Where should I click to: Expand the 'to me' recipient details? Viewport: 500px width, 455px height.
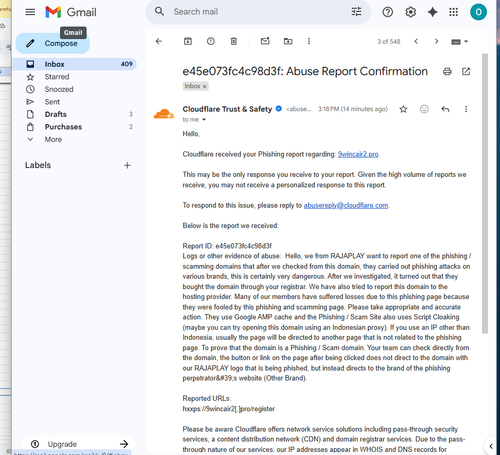point(204,120)
